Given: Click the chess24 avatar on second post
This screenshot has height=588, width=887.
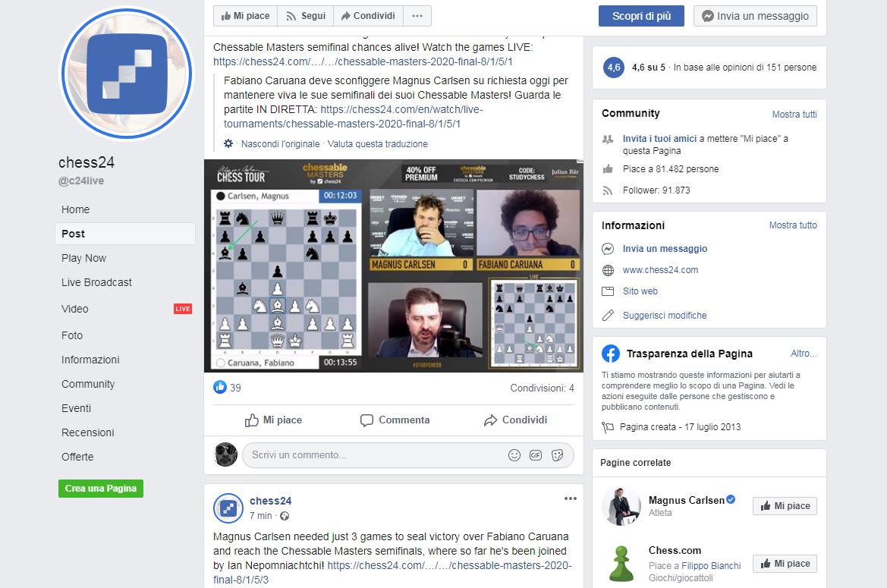Looking at the screenshot, I should point(228,508).
